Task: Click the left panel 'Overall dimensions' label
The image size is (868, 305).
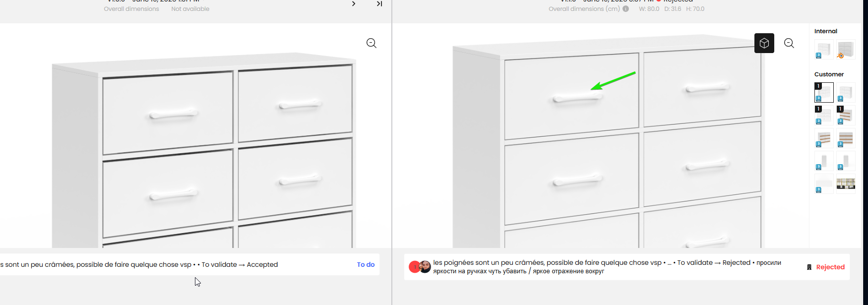Action: pos(131,9)
